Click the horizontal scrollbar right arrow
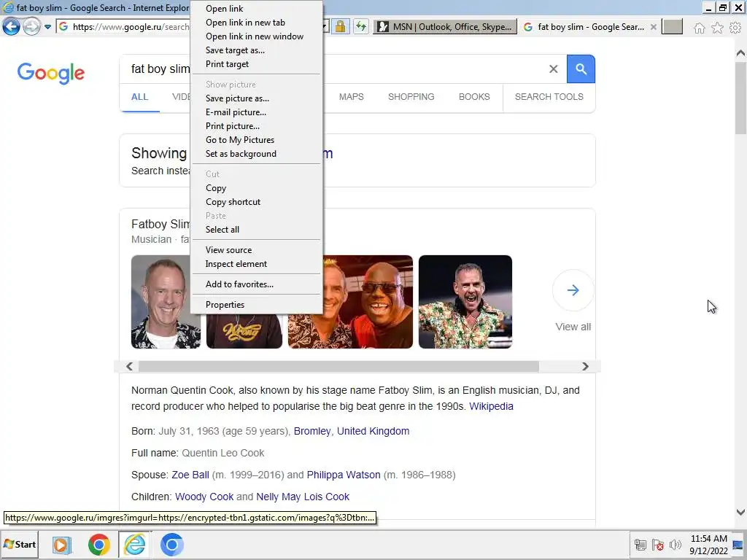Screen dimensions: 747x560 click(x=586, y=366)
